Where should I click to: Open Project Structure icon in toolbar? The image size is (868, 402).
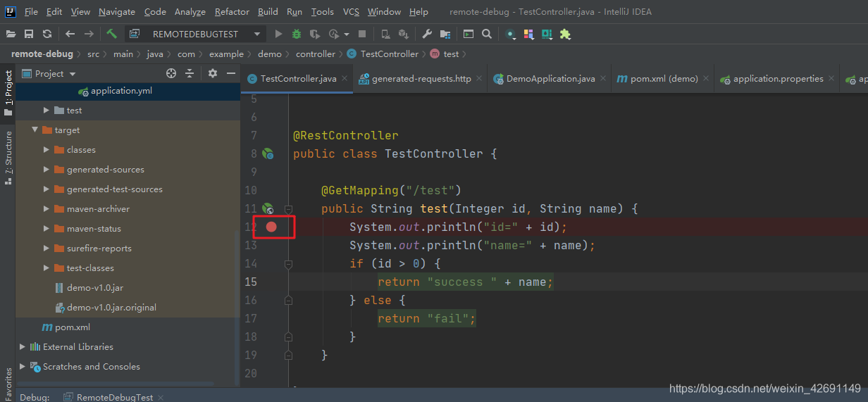coord(445,34)
